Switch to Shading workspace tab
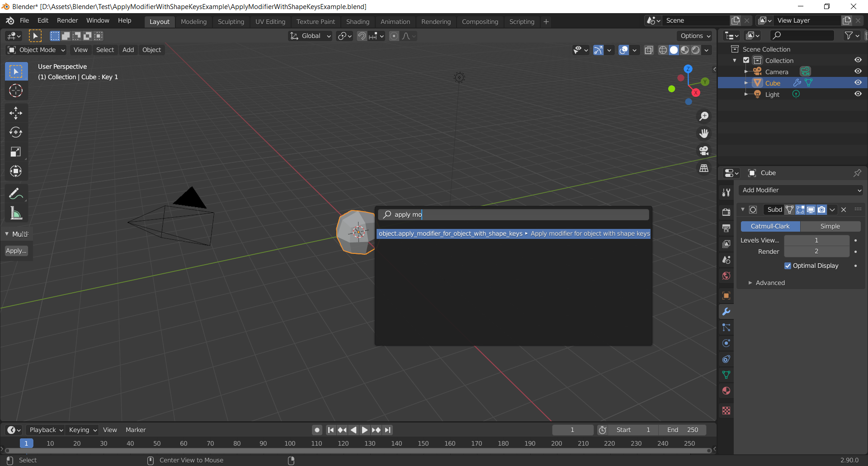This screenshot has width=868, height=466. point(358,21)
